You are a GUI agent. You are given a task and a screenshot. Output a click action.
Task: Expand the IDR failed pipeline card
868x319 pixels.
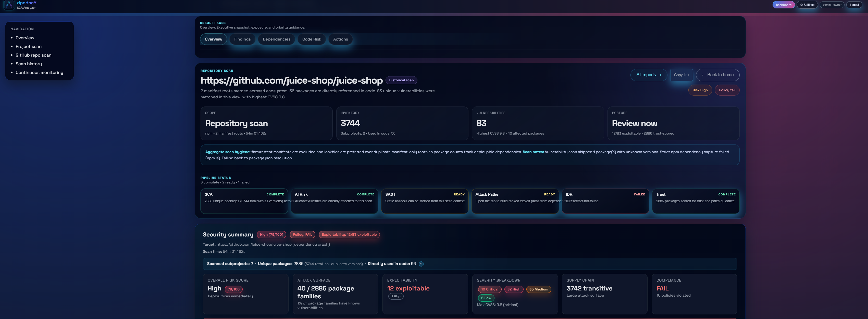point(605,201)
